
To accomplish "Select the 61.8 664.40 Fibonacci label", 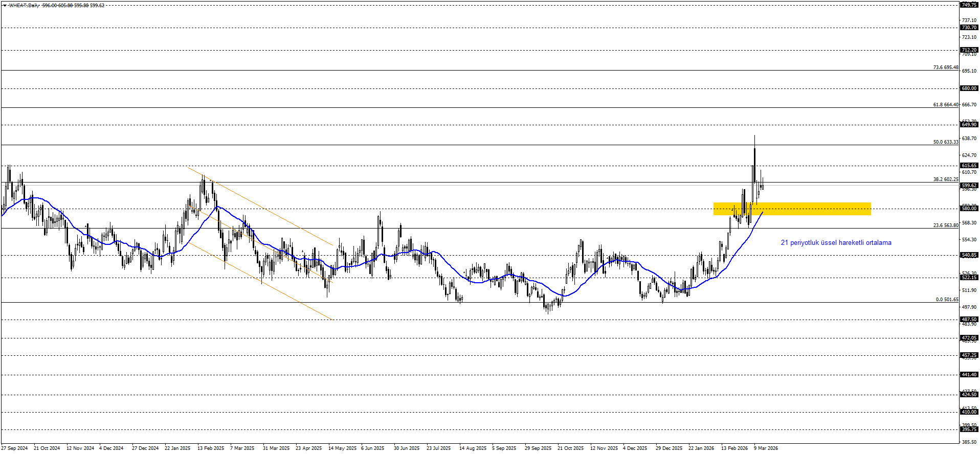I will click(945, 105).
